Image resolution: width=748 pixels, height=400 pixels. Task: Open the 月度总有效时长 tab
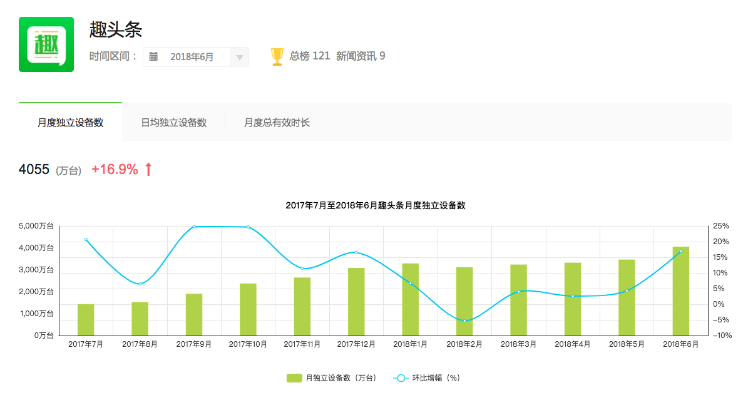coord(277,123)
